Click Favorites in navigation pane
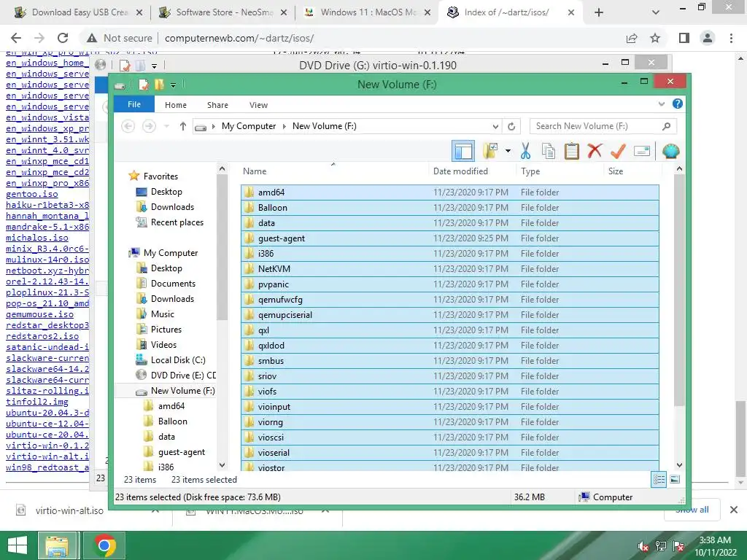The width and height of the screenshot is (747, 560). coord(160,176)
